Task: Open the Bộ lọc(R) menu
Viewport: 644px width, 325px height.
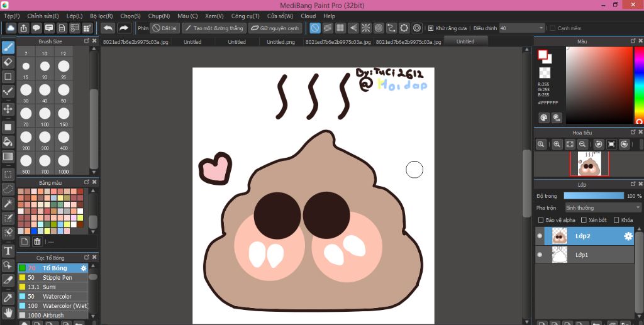Action: tap(101, 16)
